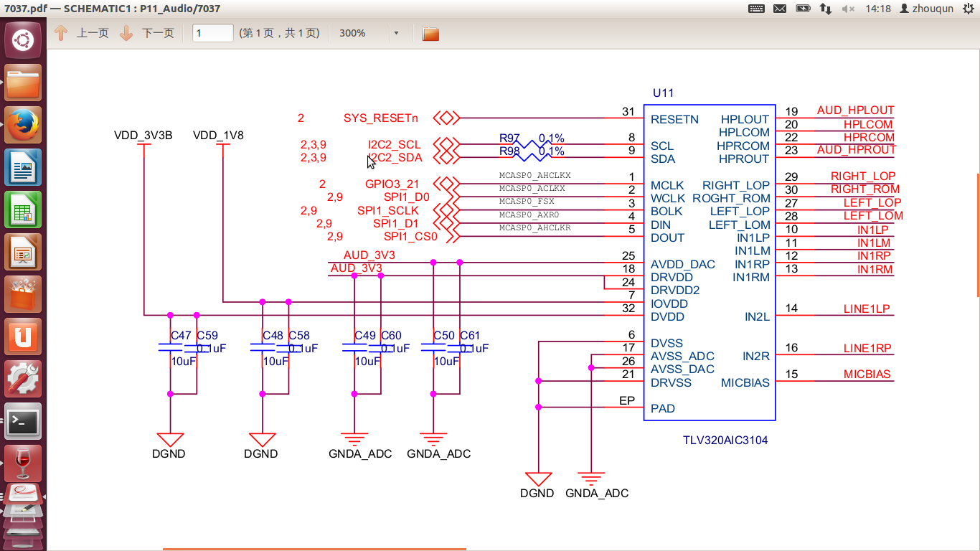
Task: Open Firefox web browser
Action: [x=23, y=125]
